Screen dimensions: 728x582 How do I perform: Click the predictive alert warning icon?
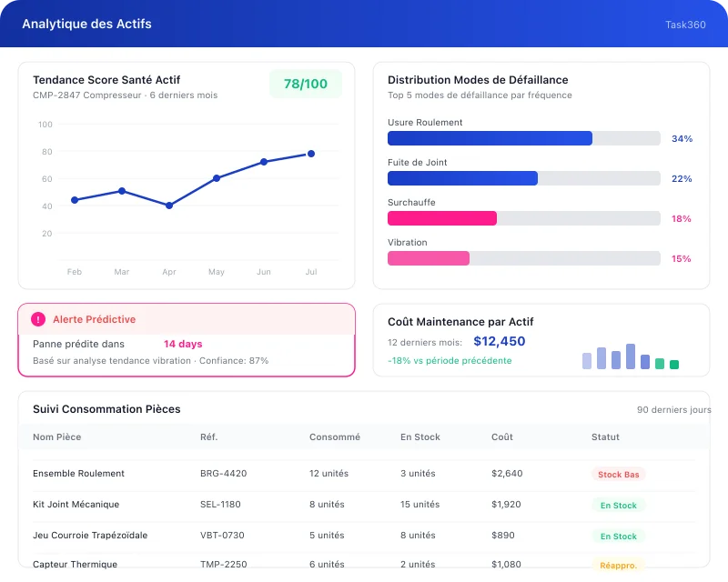coord(38,319)
